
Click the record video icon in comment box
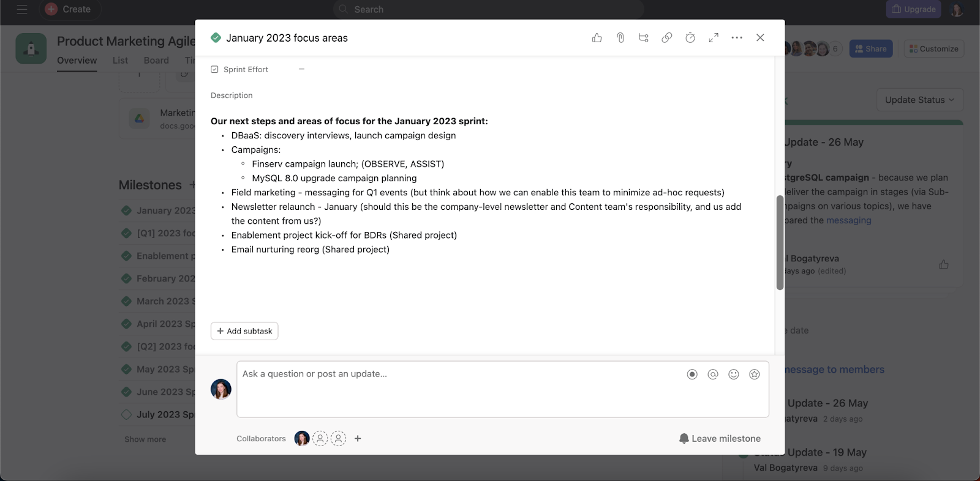click(x=692, y=375)
